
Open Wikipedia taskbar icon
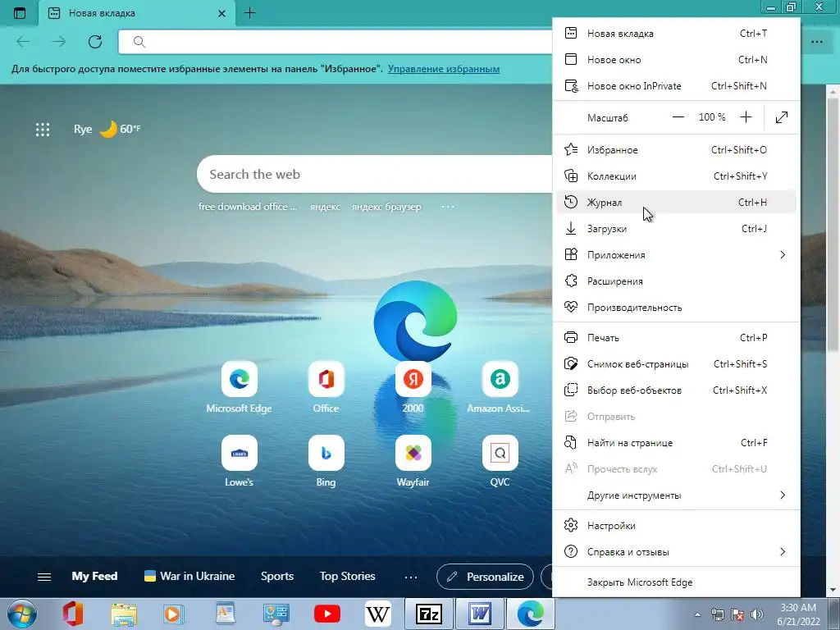[377, 614]
